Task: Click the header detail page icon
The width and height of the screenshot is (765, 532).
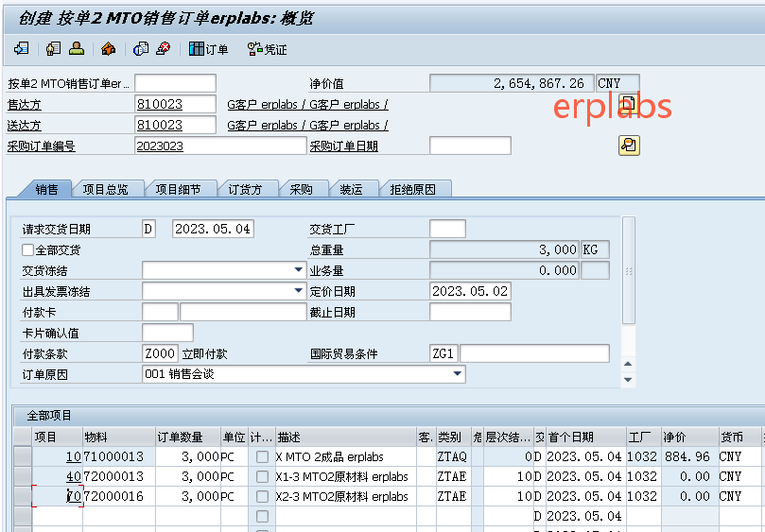Action: (629, 104)
